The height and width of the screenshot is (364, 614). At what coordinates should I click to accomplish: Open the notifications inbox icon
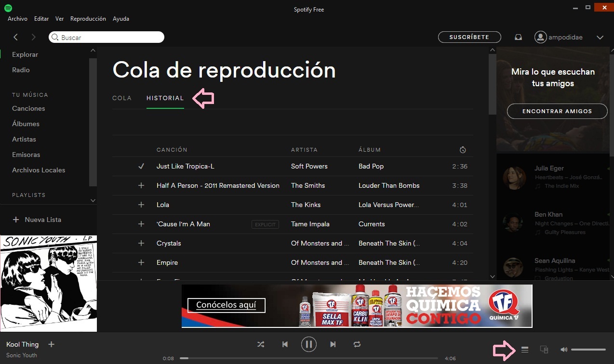(x=518, y=37)
